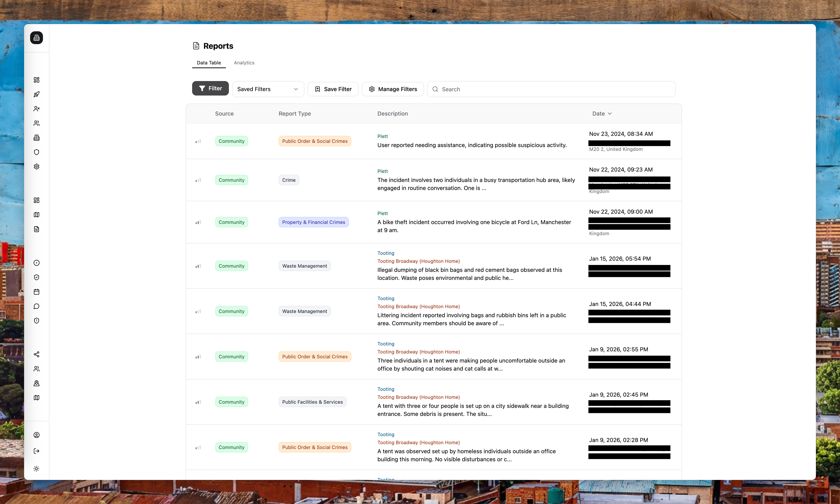This screenshot has height=504, width=840.
Task: Click the shield alert icon in sidebar
Action: [36, 321]
